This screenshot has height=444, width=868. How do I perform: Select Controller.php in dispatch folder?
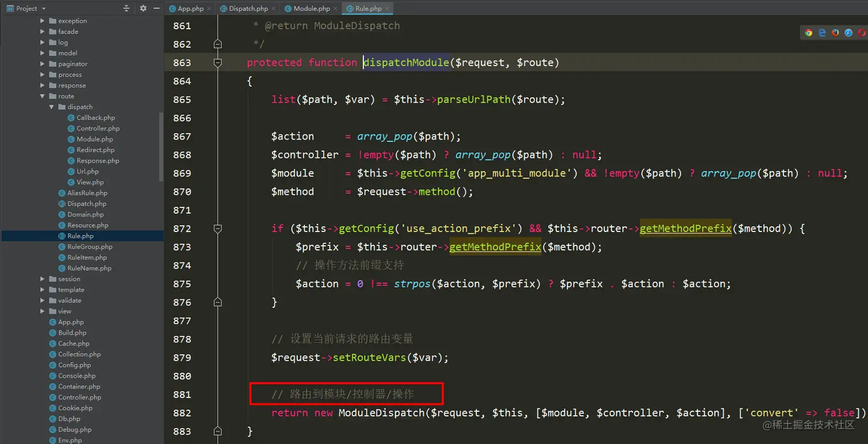98,129
